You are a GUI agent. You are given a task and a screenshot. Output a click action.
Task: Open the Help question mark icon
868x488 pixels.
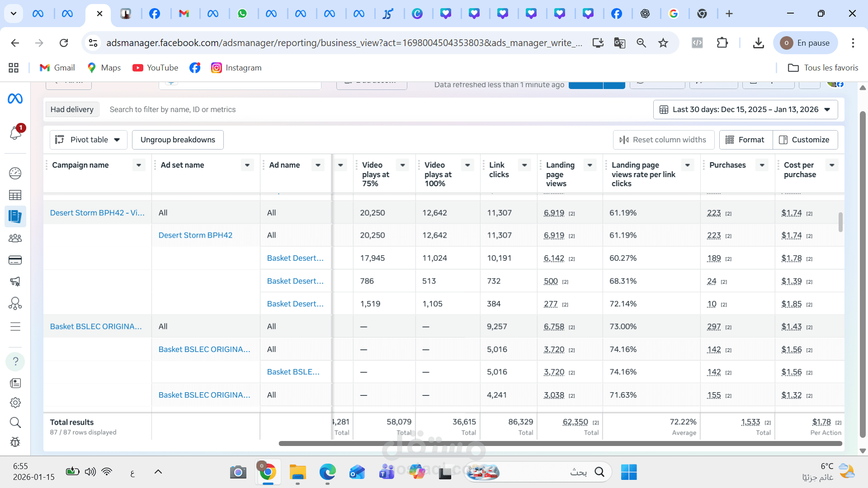point(15,361)
